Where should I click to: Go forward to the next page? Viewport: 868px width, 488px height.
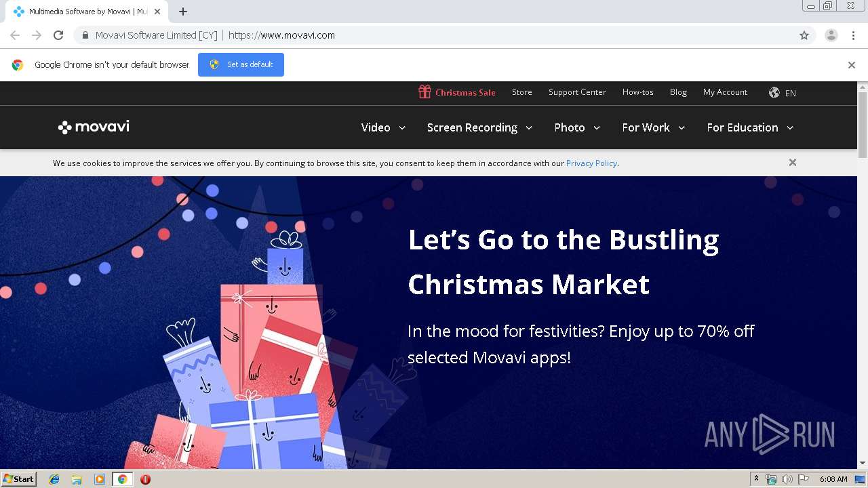37,35
